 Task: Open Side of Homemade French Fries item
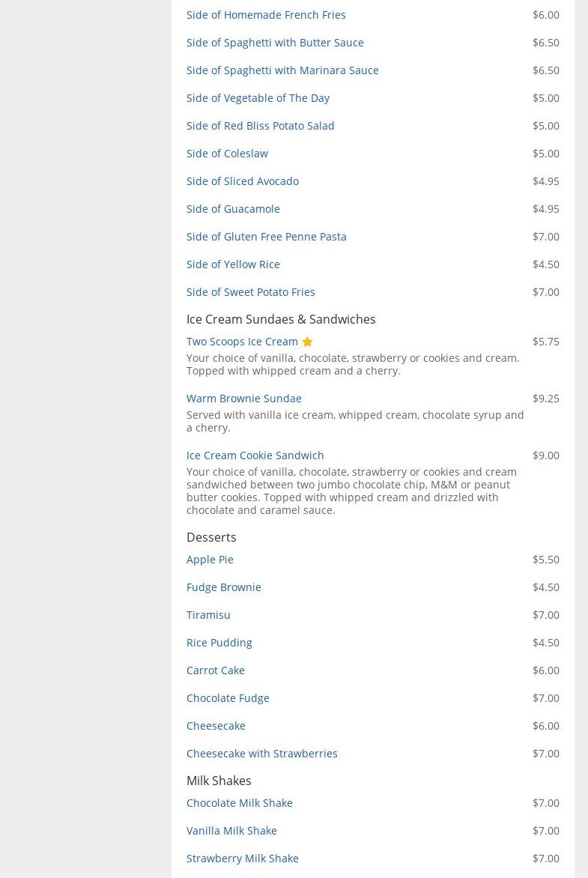pos(266,15)
